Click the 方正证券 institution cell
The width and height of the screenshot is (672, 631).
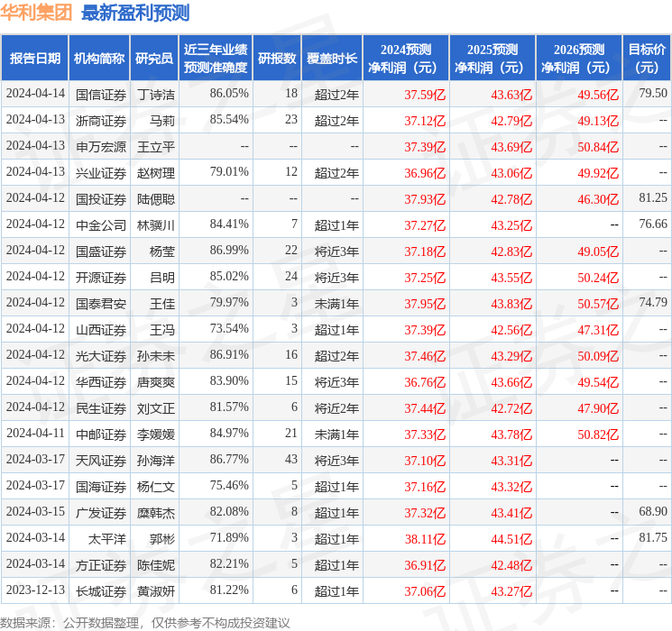coord(101,564)
